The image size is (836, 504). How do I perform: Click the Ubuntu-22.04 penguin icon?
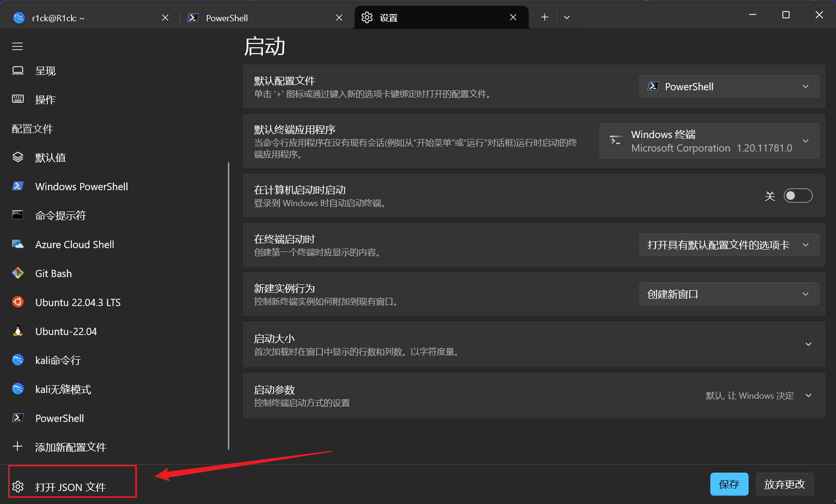[18, 331]
